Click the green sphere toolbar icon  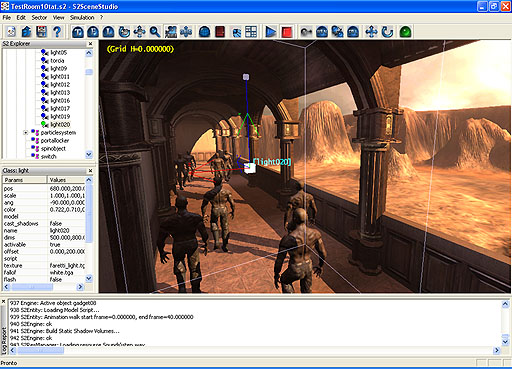405,32
